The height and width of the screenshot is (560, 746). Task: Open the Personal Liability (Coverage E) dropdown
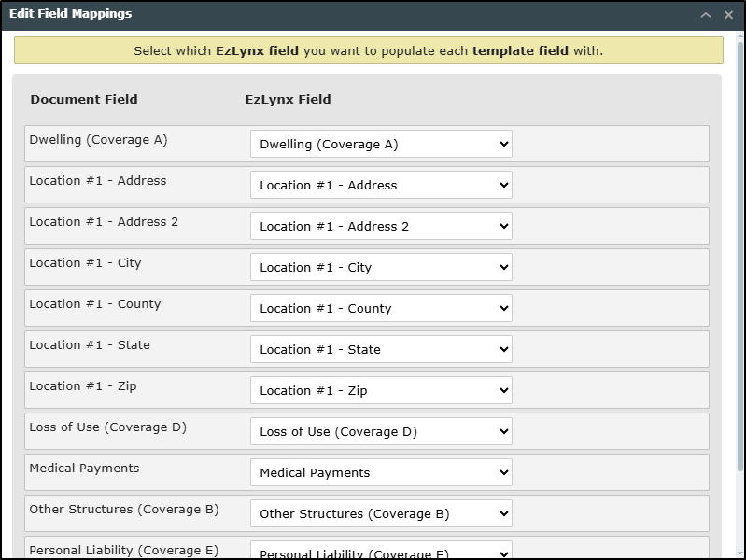pos(381,550)
